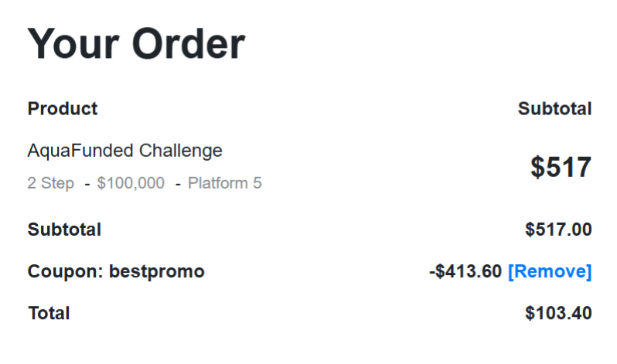The image size is (617, 364).
Task: Click the Platform 5 text
Action: pyautogui.click(x=224, y=183)
